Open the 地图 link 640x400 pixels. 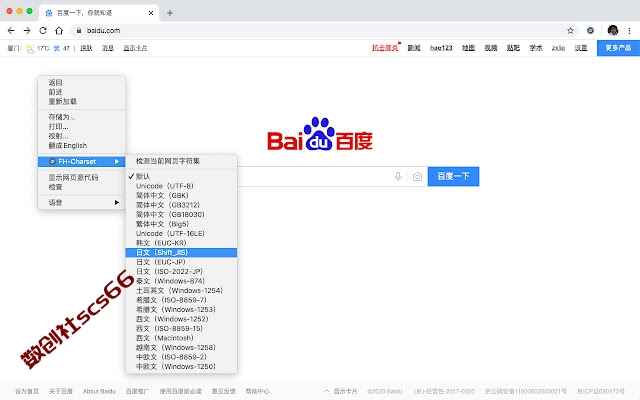click(468, 48)
